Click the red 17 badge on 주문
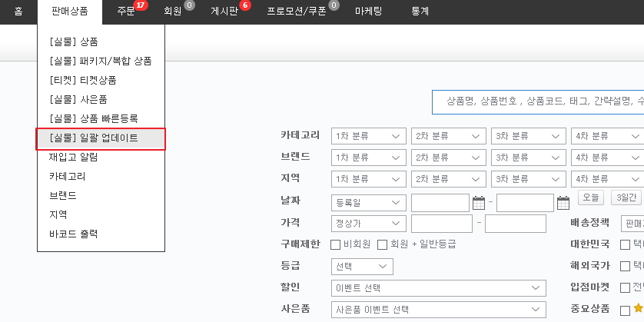Screen dimensions: 644x322 [x=141, y=5]
